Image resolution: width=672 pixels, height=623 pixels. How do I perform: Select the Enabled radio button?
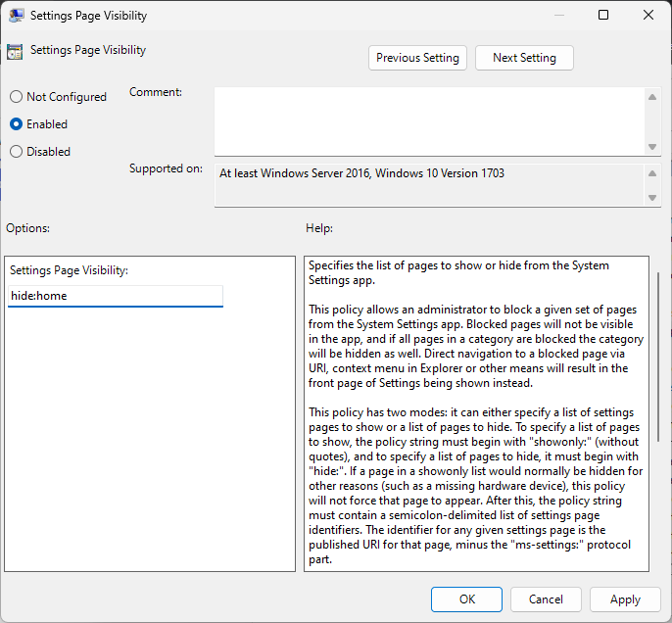coord(16,123)
